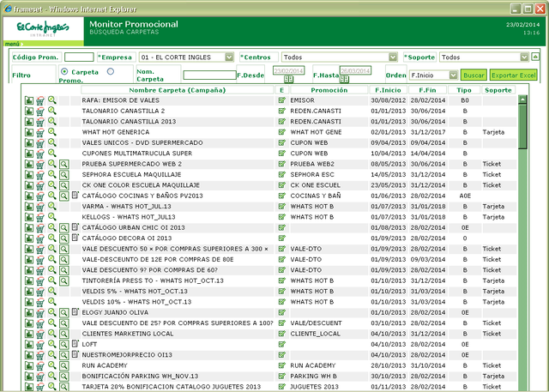Click the Promoción column header

click(x=329, y=90)
